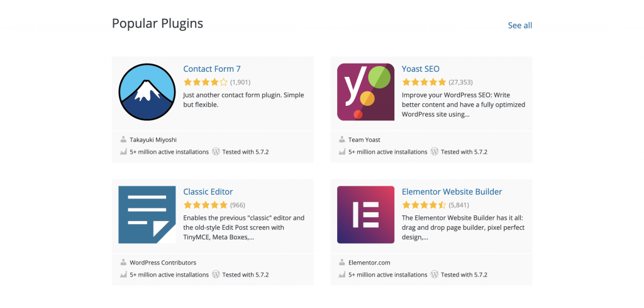
Task: Click the Team Yoast author name
Action: click(x=364, y=140)
